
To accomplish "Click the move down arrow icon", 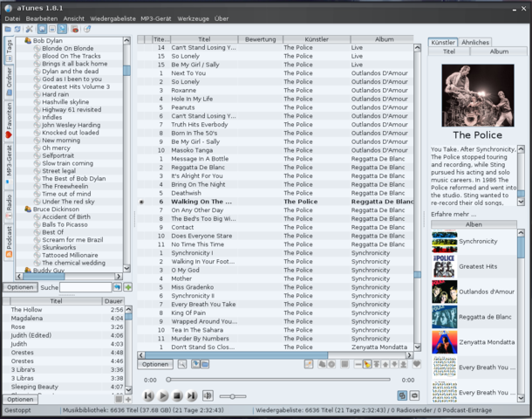I will coord(394,364).
